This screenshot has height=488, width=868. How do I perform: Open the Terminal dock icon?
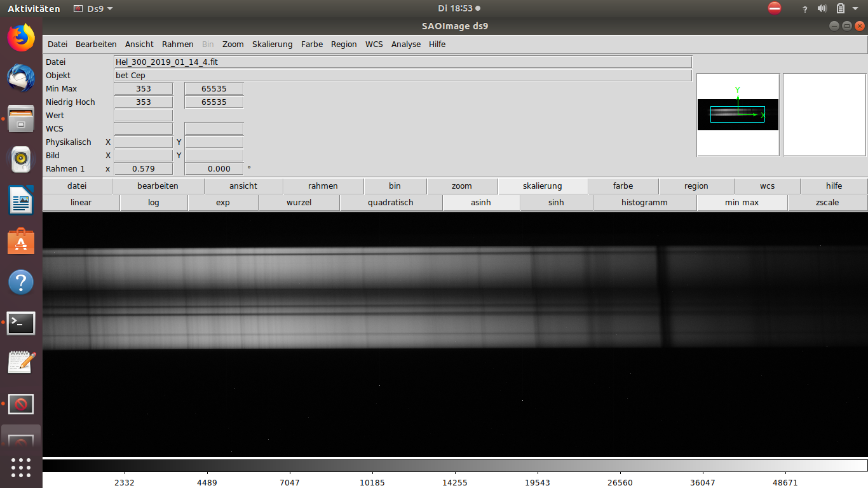21,323
